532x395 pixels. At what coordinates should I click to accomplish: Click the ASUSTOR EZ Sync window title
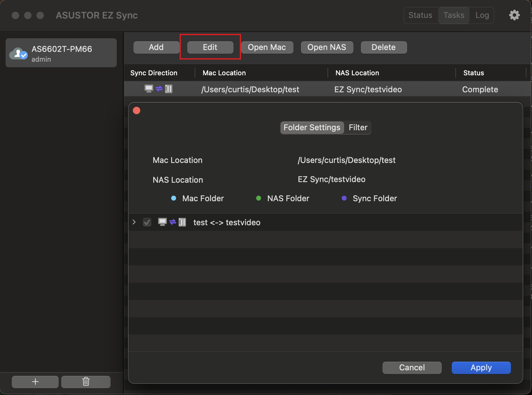tap(97, 15)
